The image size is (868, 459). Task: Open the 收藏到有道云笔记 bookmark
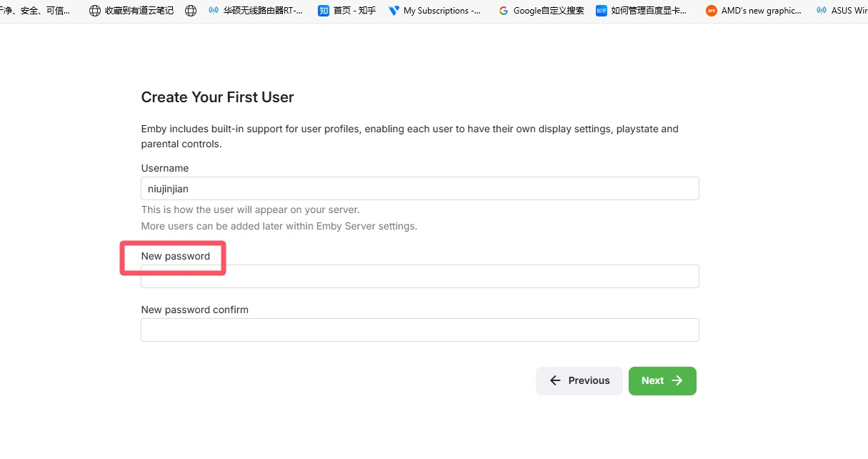pos(131,11)
